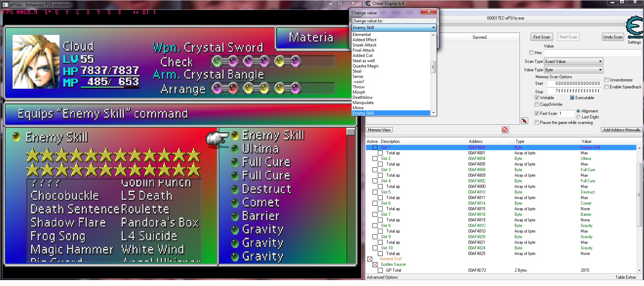Enable Pause the game while scanning
The width and height of the screenshot is (644, 286).
[537, 123]
